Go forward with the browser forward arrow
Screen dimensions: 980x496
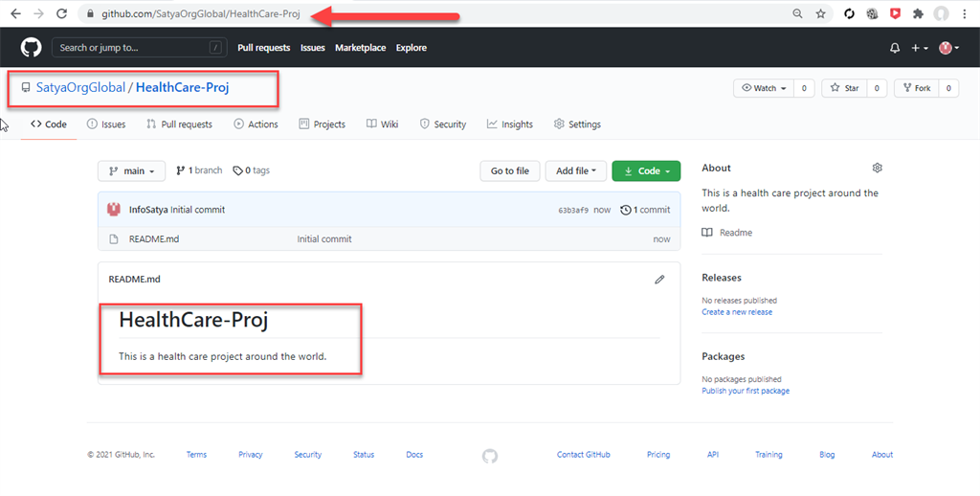38,13
